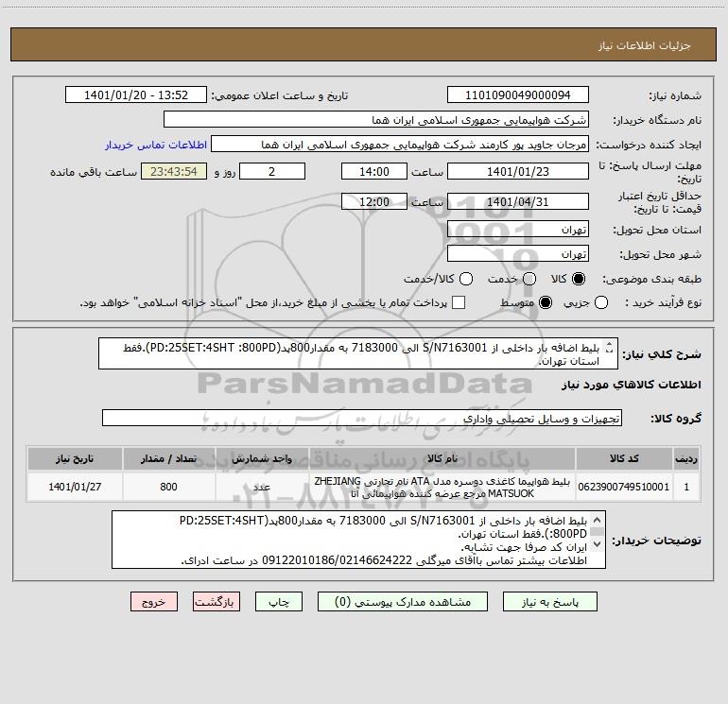The height and width of the screenshot is (704, 728).
Task: Click the خروج exit button
Action: click(154, 601)
